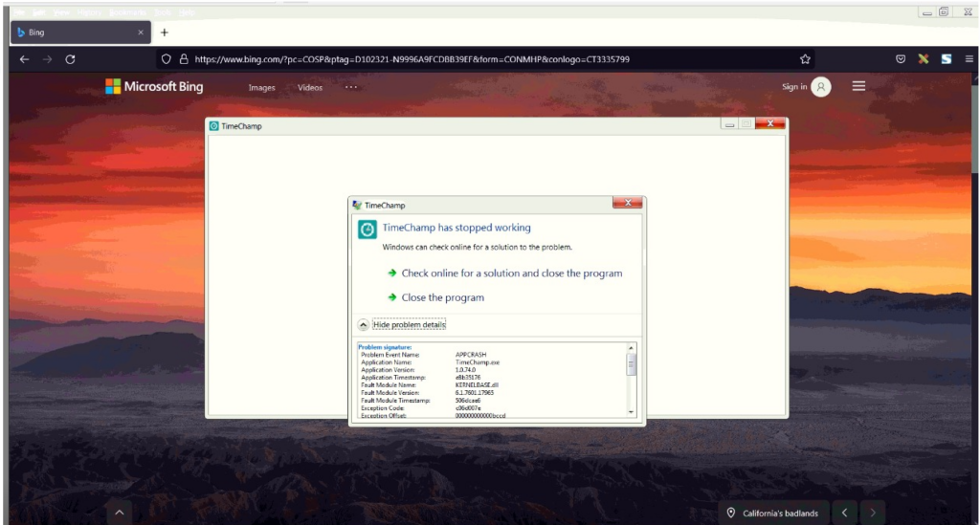Show the next Bing background image

873,514
